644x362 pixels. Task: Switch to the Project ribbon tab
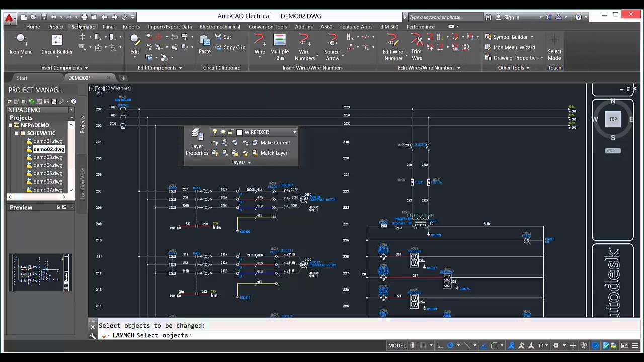[56, 27]
